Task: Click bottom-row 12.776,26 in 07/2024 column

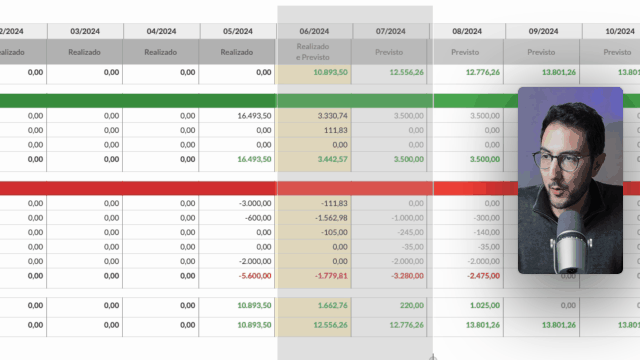Action: coord(407,325)
